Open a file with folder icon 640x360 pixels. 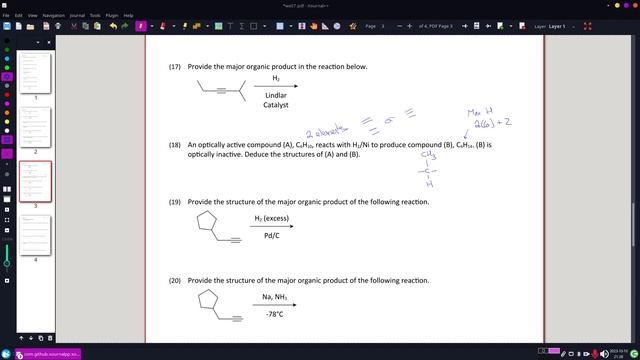(x=30, y=26)
